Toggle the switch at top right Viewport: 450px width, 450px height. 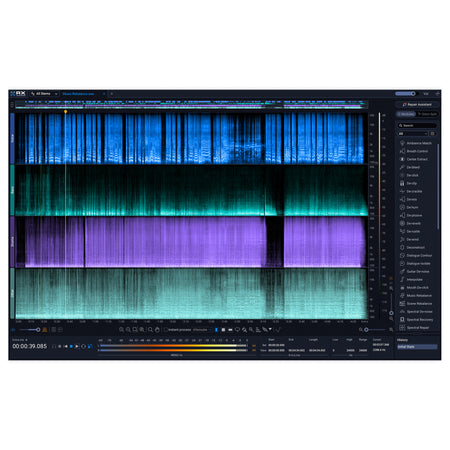pos(405,94)
